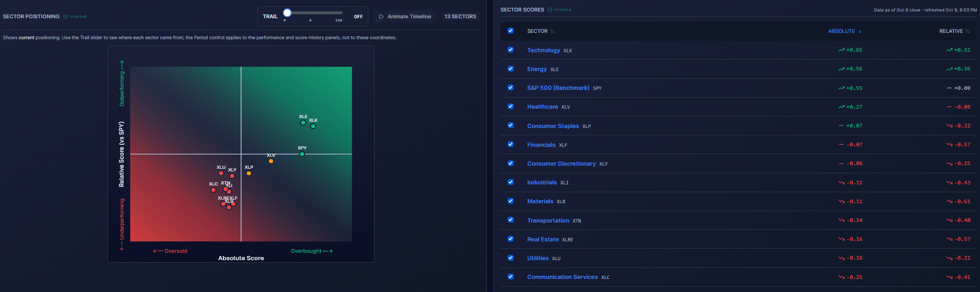
Task: Open the Transportation sector link
Action: click(x=548, y=220)
